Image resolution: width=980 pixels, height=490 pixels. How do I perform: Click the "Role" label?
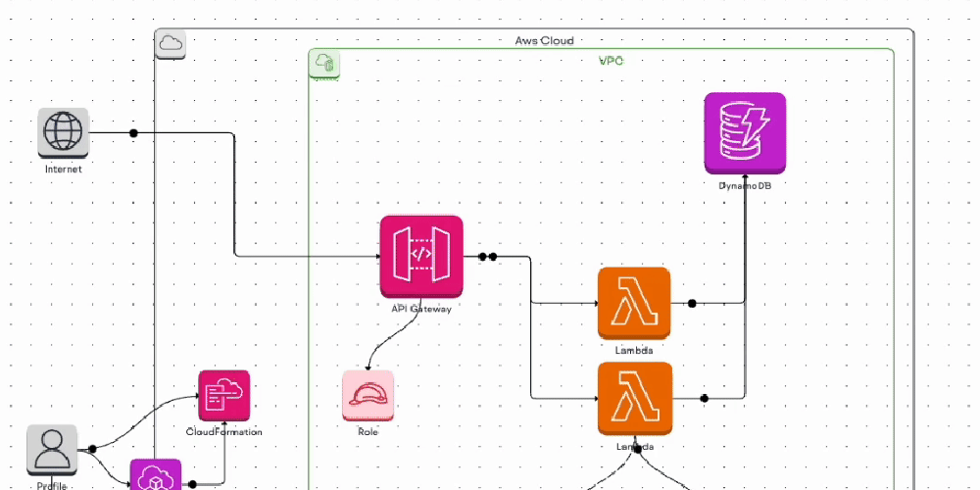368,431
